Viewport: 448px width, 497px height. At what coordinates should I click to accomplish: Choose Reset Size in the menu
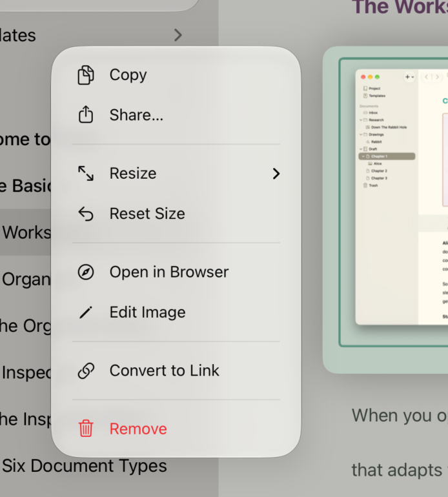pos(176,213)
